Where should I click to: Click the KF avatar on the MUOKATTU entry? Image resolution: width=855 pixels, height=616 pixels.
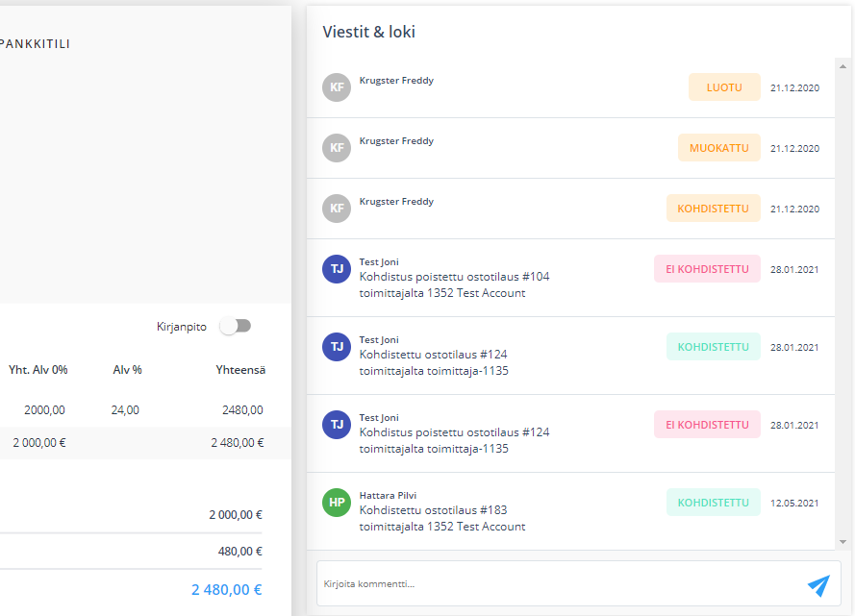point(337,148)
